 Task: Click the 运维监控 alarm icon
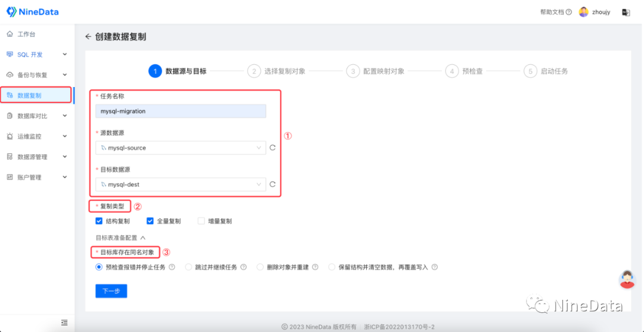(10, 136)
